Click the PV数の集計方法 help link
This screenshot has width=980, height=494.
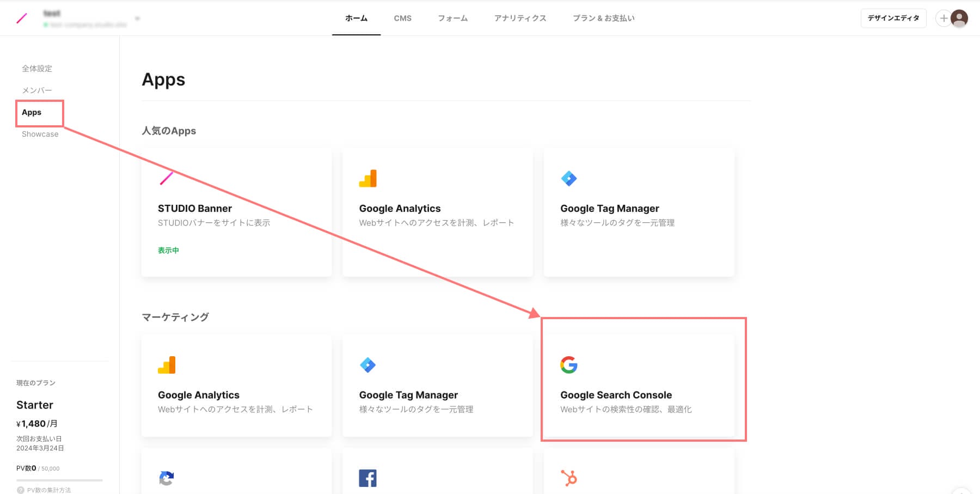[48, 490]
